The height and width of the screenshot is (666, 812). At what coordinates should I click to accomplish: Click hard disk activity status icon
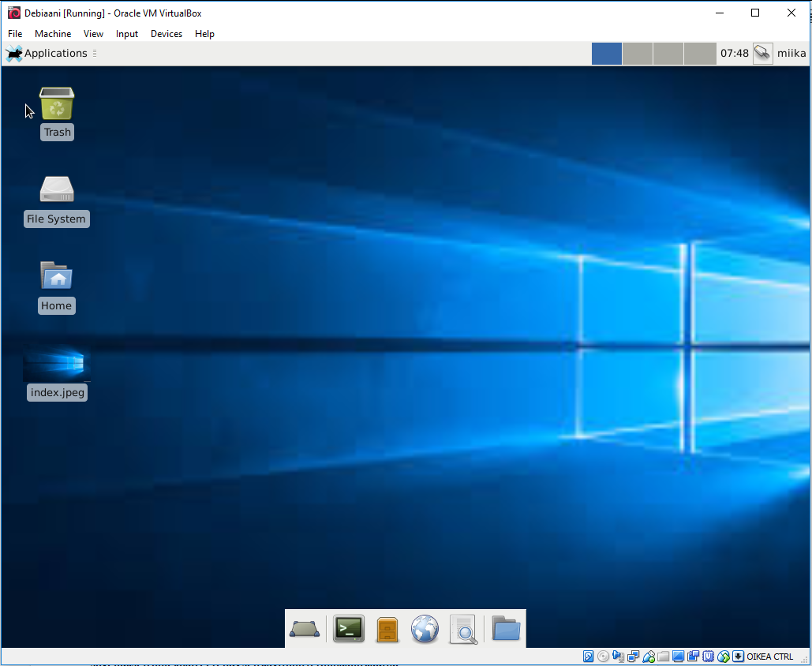coord(589,657)
